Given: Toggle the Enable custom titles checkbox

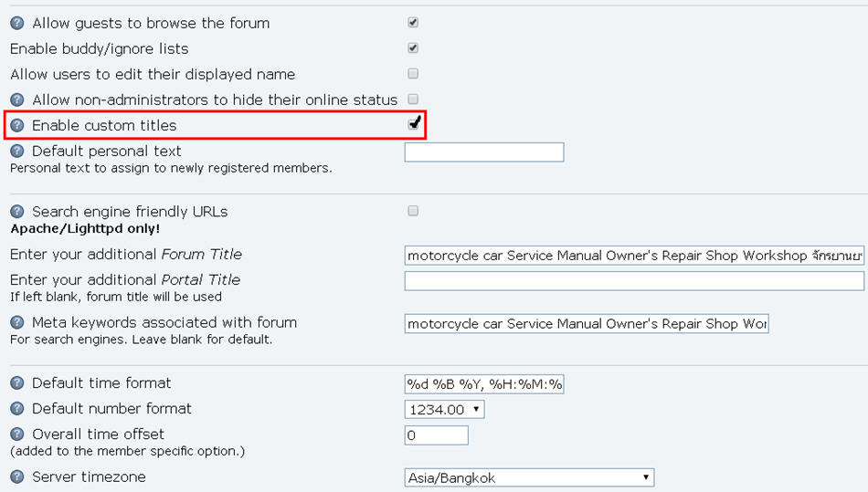Looking at the screenshot, I should coord(414,124).
